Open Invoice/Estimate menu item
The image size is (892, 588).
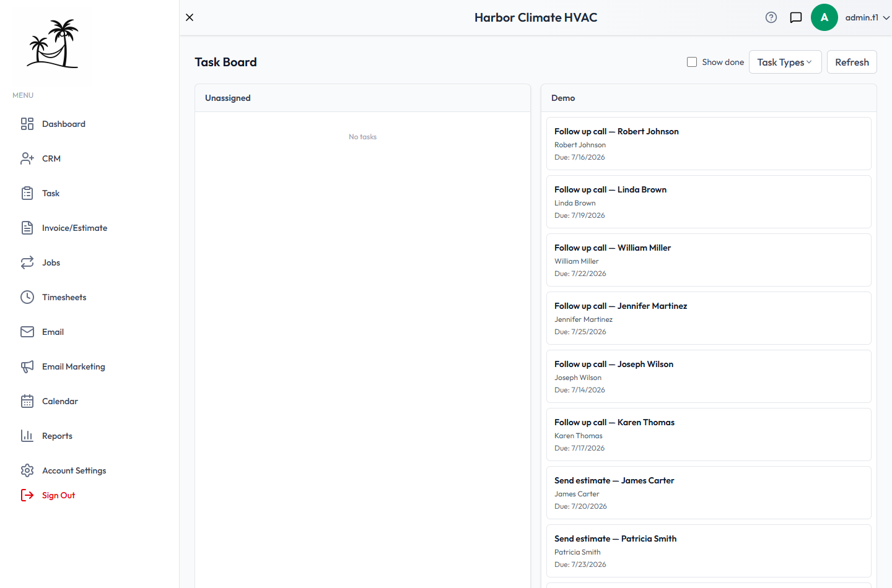[74, 228]
